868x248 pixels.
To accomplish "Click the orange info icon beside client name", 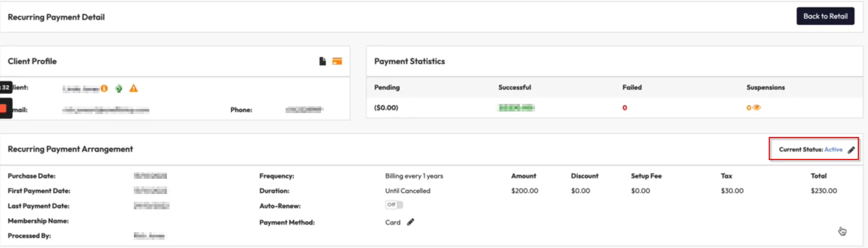I will [x=104, y=88].
